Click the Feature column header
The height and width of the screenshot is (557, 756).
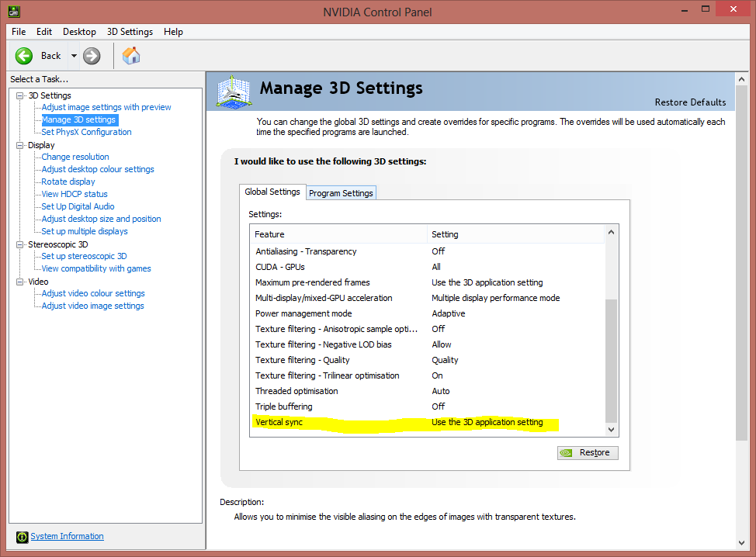[339, 234]
